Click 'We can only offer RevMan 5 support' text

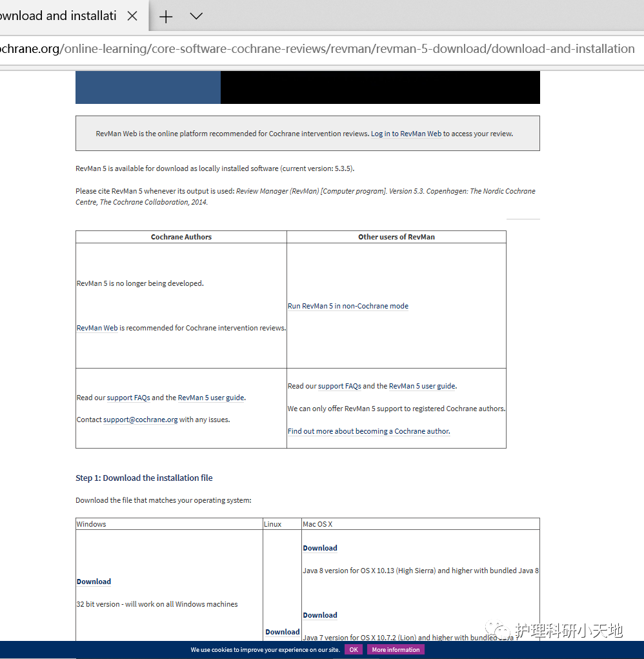click(397, 409)
